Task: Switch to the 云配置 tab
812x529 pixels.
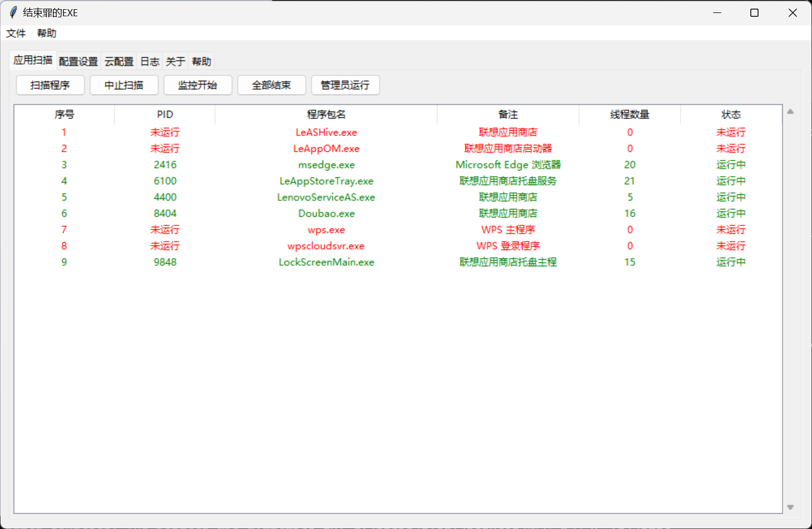Action: point(119,62)
